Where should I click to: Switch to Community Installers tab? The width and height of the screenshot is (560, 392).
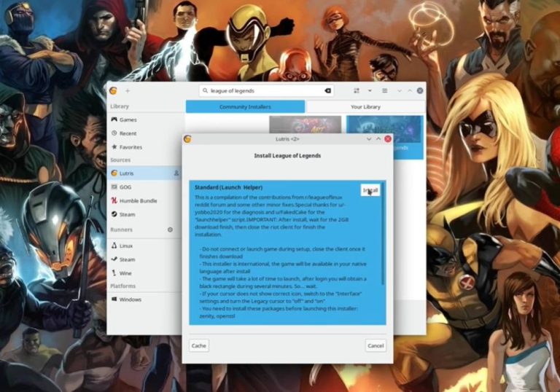point(245,107)
